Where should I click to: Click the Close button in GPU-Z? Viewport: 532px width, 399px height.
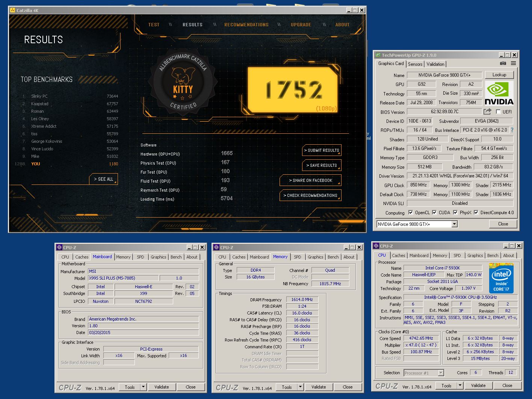[x=503, y=224]
